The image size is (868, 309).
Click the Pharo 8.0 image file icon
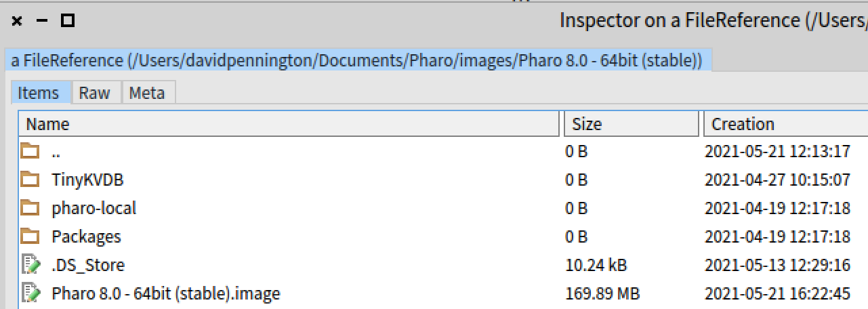coord(30,293)
